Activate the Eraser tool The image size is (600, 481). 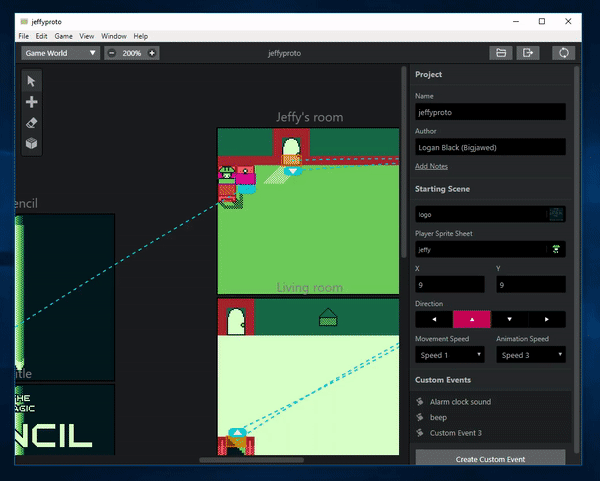point(31,123)
